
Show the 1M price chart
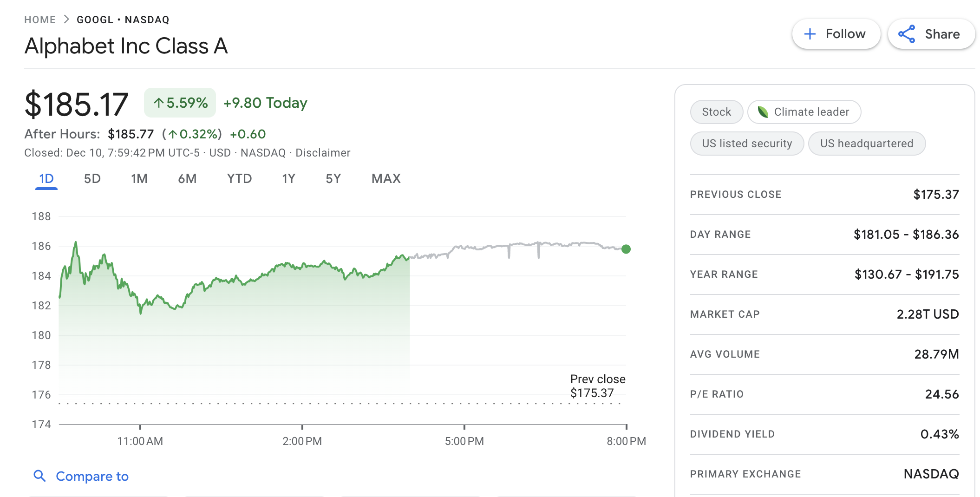[139, 179]
